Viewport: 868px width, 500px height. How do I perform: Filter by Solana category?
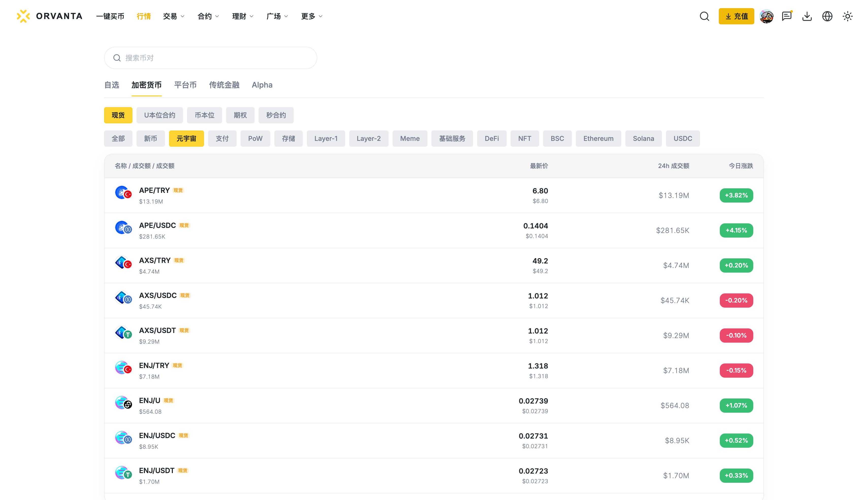click(x=643, y=138)
